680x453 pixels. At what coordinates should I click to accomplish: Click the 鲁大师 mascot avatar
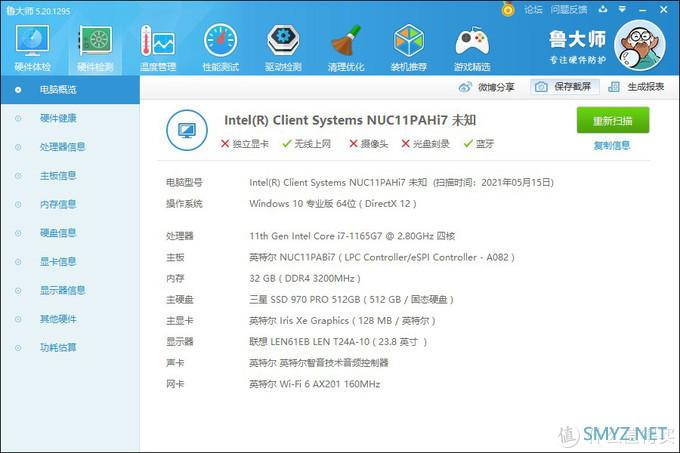640,45
